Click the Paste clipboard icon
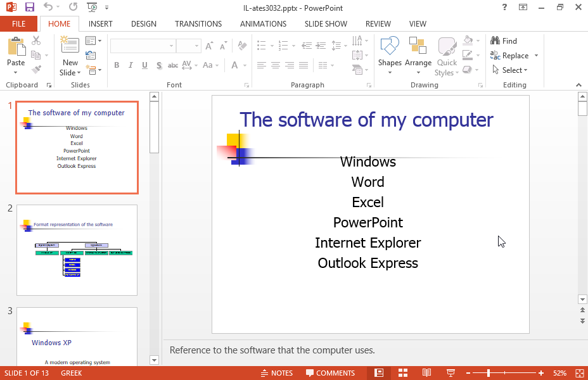 tap(16, 47)
